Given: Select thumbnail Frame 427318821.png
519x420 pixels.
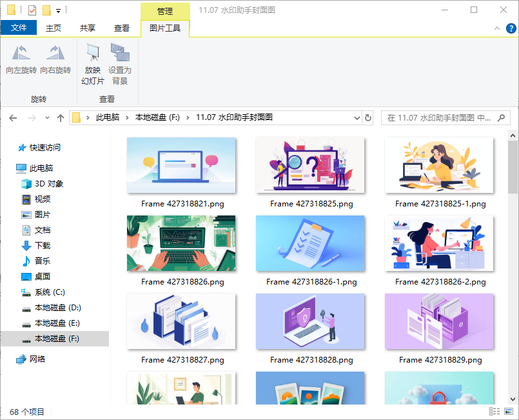Looking at the screenshot, I should click(x=181, y=165).
